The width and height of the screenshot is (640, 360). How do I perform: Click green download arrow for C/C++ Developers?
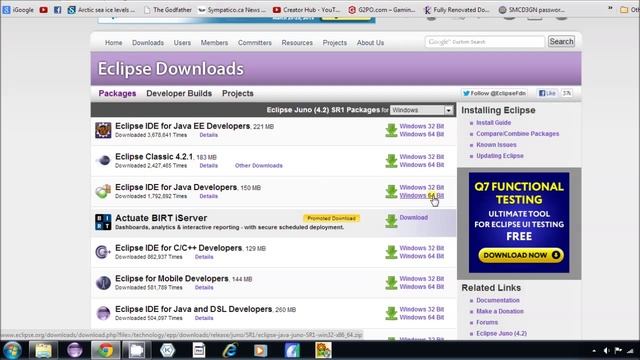391,252
